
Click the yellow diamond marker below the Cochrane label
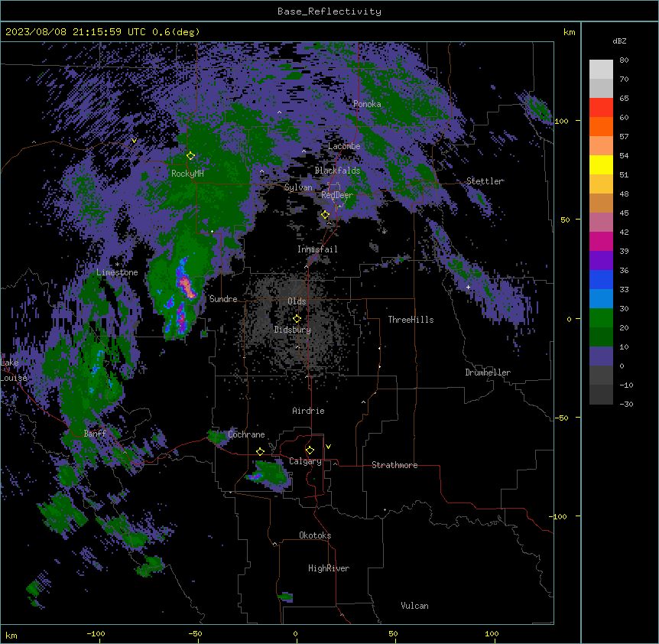260,451
